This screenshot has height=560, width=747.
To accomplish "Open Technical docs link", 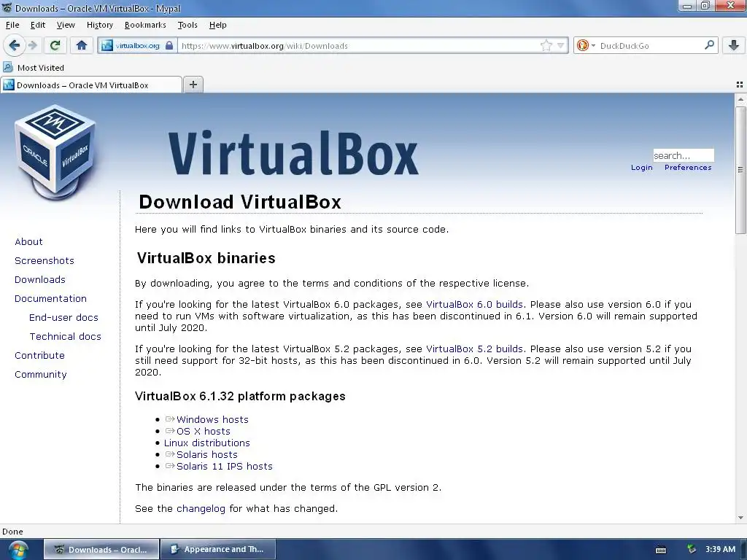I will [65, 337].
